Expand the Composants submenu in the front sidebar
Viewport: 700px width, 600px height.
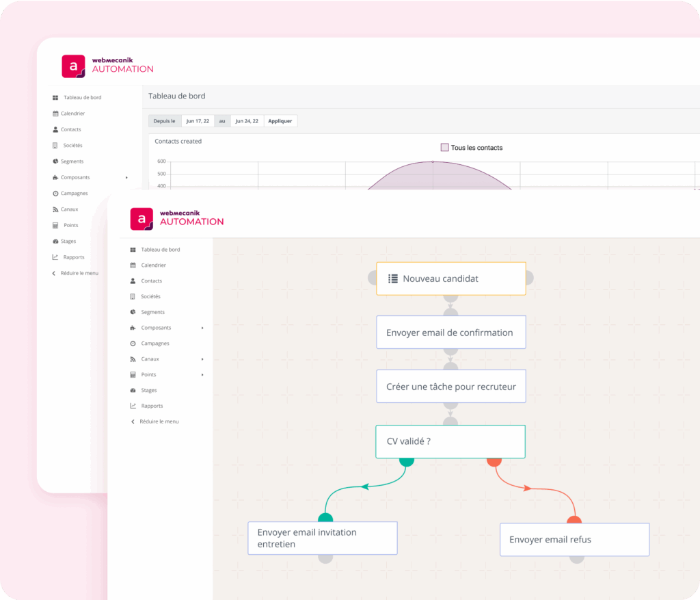[202, 328]
